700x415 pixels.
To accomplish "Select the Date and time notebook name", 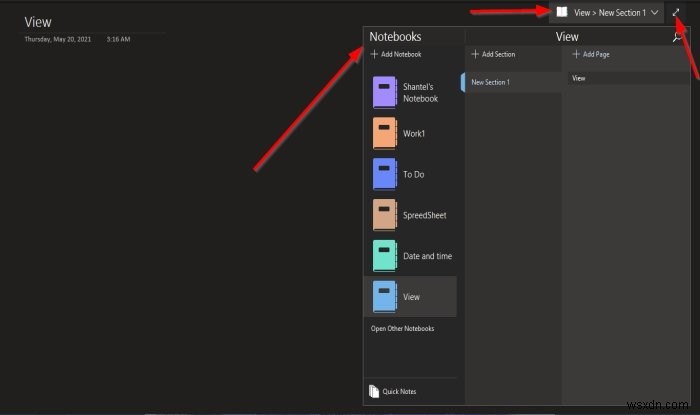I will coord(427,256).
